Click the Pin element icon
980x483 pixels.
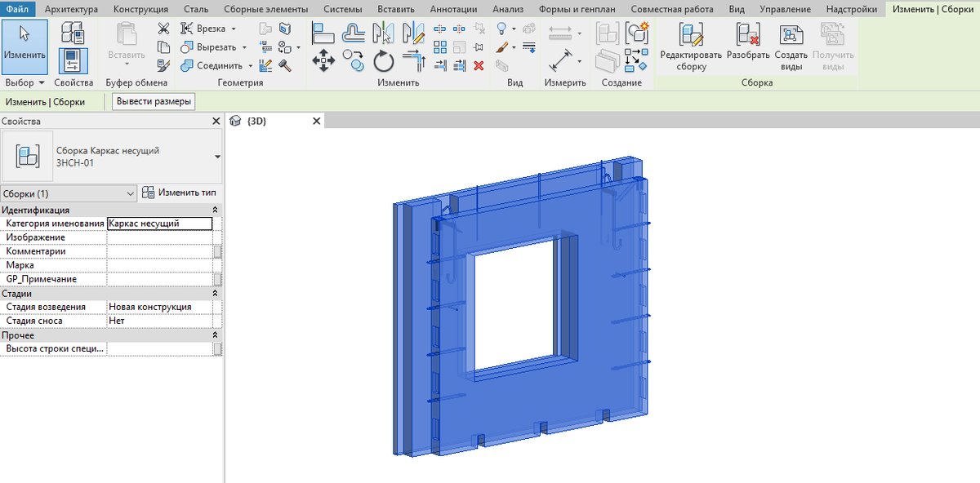tap(479, 47)
